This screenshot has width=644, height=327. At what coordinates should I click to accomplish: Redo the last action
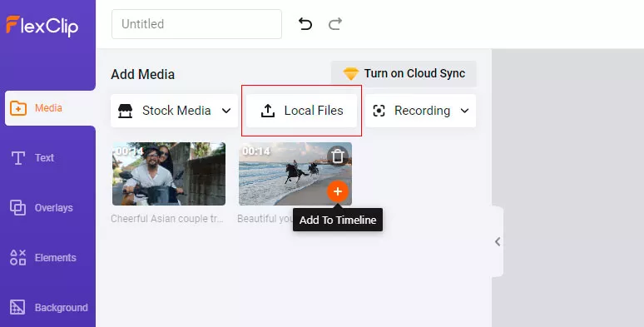tap(335, 24)
